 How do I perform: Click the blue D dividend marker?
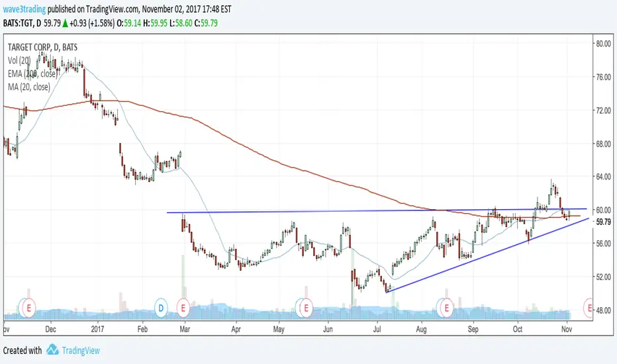click(x=161, y=308)
